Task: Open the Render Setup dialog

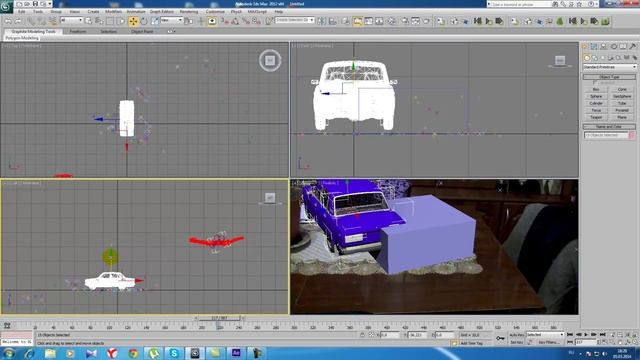Action: pyautogui.click(x=404, y=21)
